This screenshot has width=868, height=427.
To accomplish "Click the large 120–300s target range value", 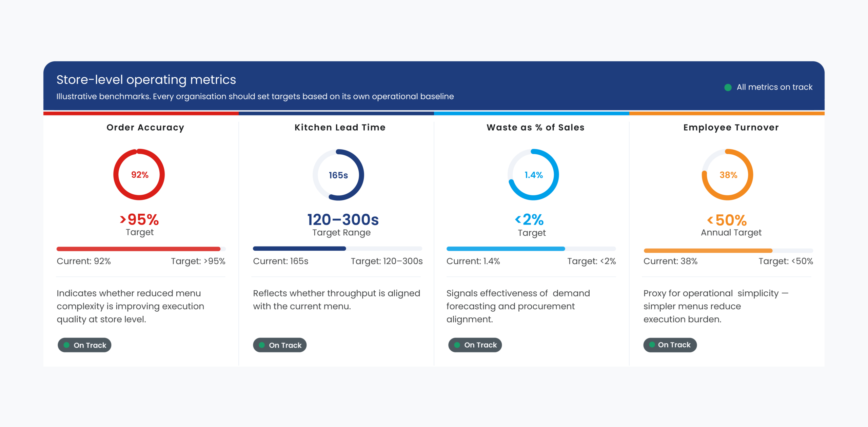I will tap(343, 220).
